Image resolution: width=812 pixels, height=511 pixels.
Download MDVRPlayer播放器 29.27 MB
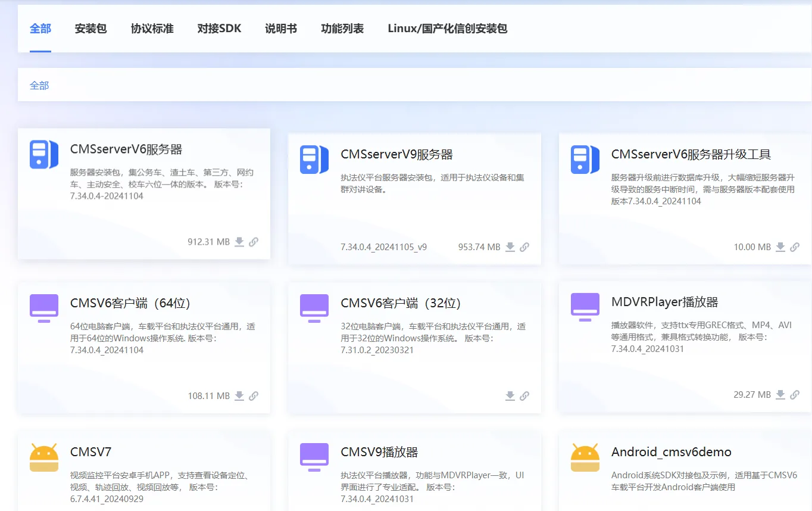pyautogui.click(x=780, y=395)
